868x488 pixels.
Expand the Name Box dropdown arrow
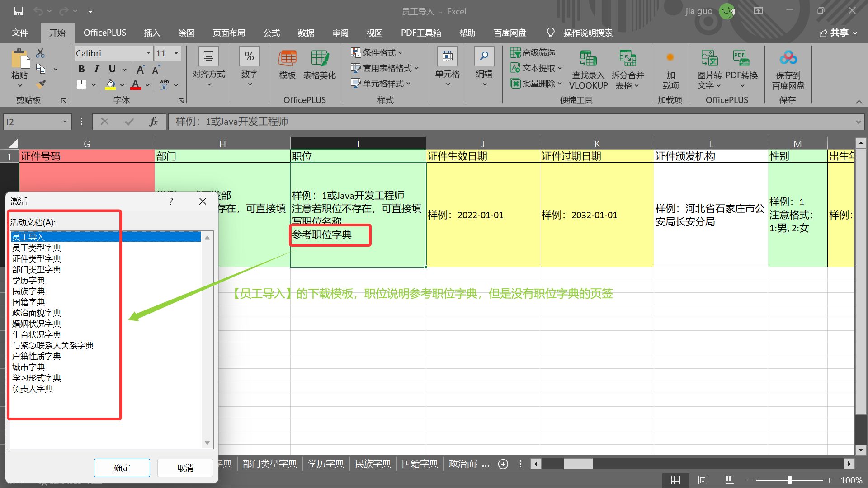tap(65, 122)
